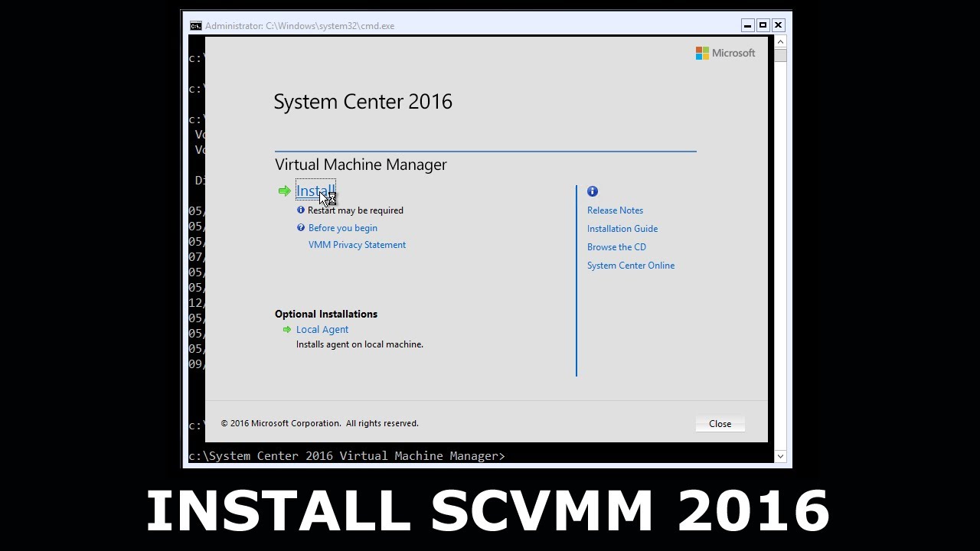The image size is (980, 551).
Task: Open the System Center Online link
Action: point(631,266)
